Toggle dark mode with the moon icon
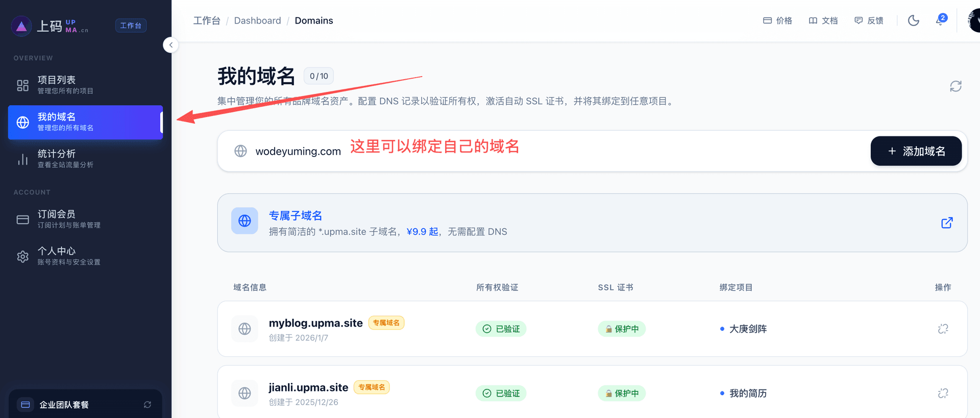The height and width of the screenshot is (418, 980). 913,20
